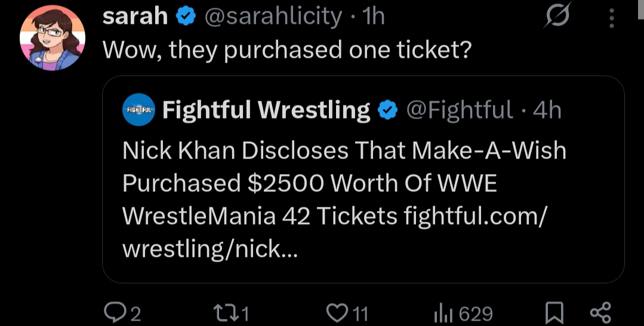Open the @Fightful handle

pyautogui.click(x=460, y=110)
